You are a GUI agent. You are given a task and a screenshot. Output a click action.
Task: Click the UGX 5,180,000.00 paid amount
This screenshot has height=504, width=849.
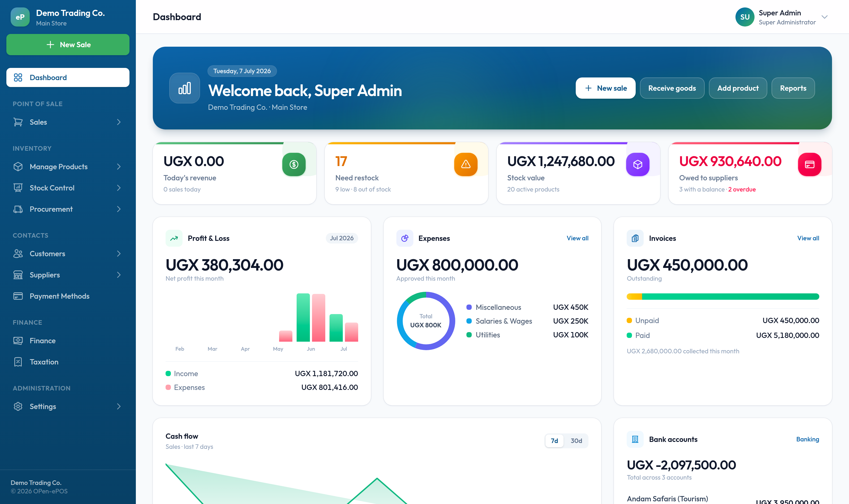point(787,335)
